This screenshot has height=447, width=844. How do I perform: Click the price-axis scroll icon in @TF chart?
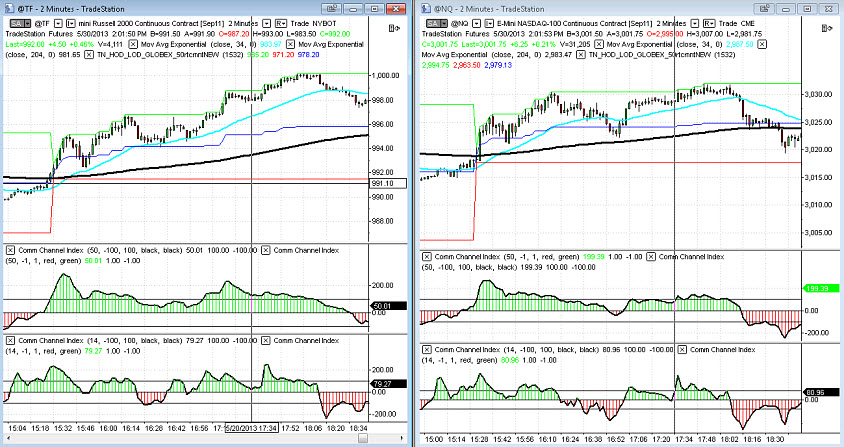click(x=395, y=28)
